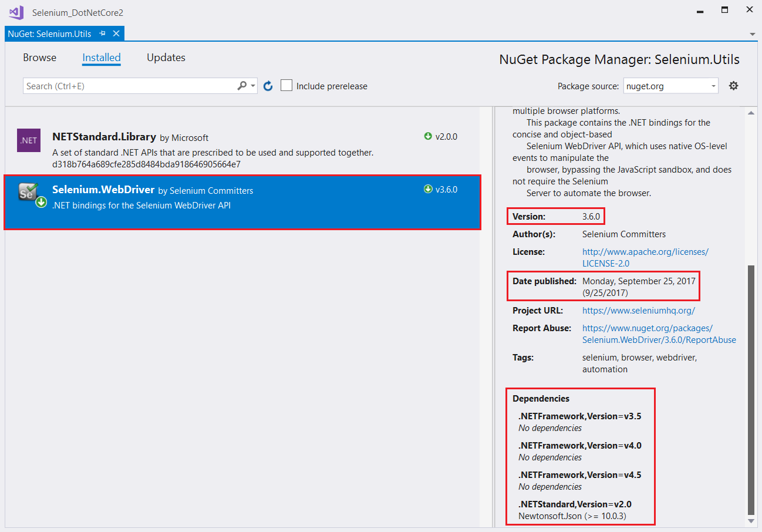This screenshot has height=532, width=762.
Task: Click the Visual Studio logo icon
Action: (16, 12)
